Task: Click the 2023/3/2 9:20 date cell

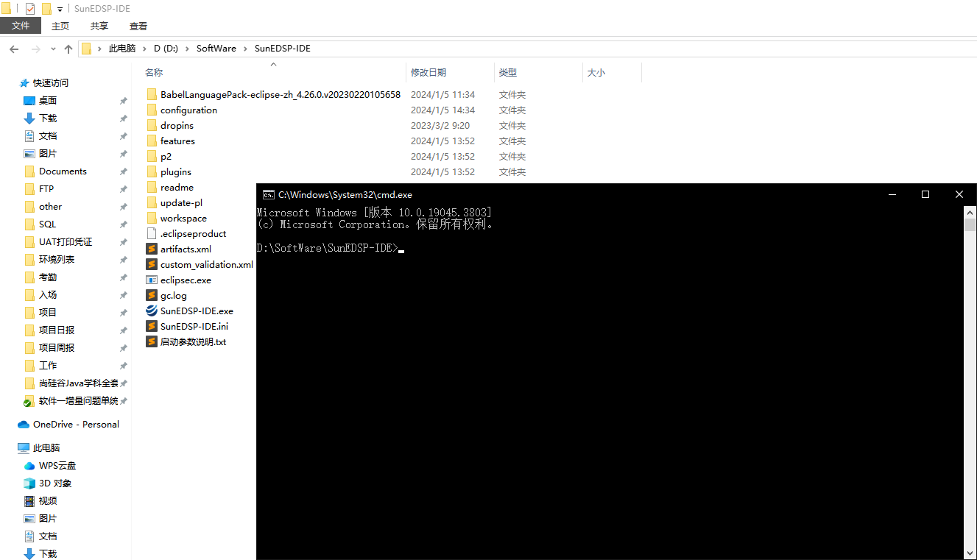Action: [440, 125]
